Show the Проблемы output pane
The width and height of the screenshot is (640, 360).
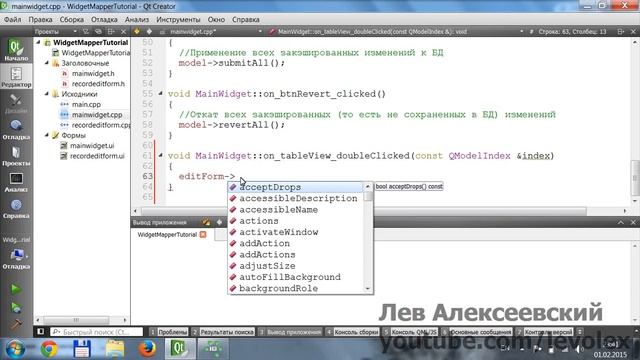tap(169, 332)
